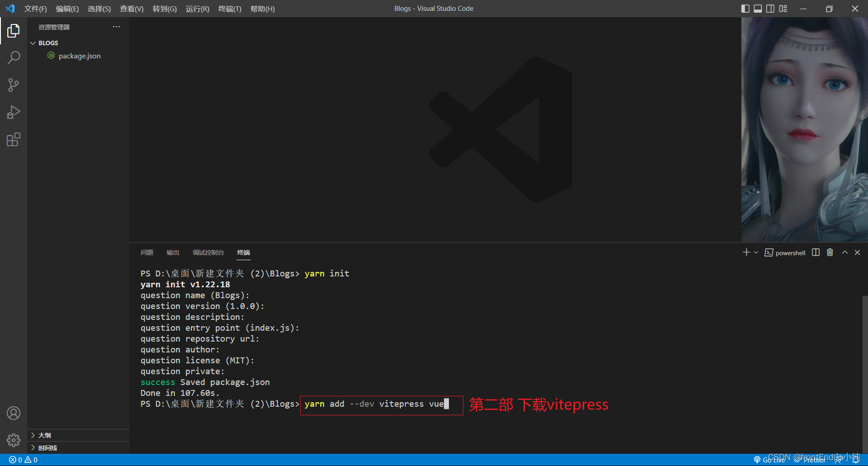Create new terminal with plus icon
The width and height of the screenshot is (868, 466).
[746, 252]
